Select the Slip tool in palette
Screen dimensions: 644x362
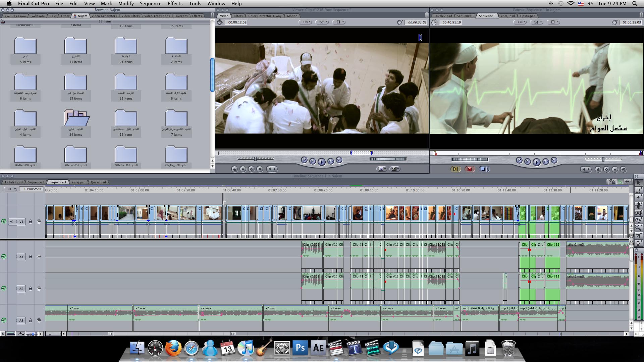tap(638, 213)
